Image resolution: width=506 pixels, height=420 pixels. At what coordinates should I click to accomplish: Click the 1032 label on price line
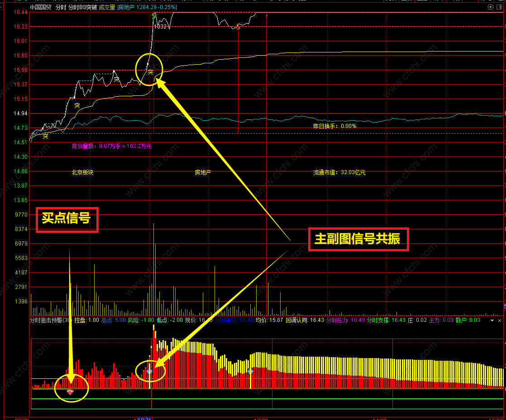160,26
